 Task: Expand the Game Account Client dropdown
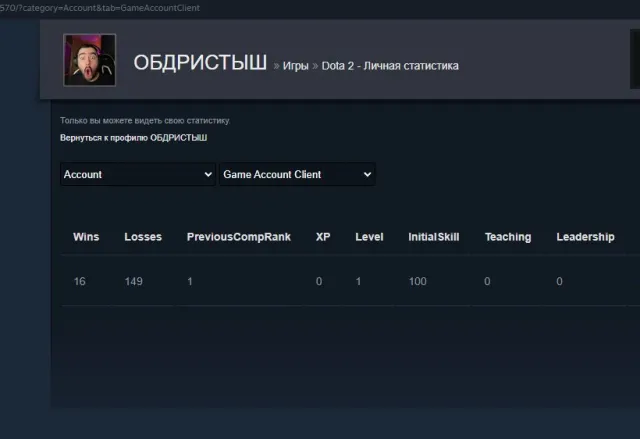coord(297,174)
